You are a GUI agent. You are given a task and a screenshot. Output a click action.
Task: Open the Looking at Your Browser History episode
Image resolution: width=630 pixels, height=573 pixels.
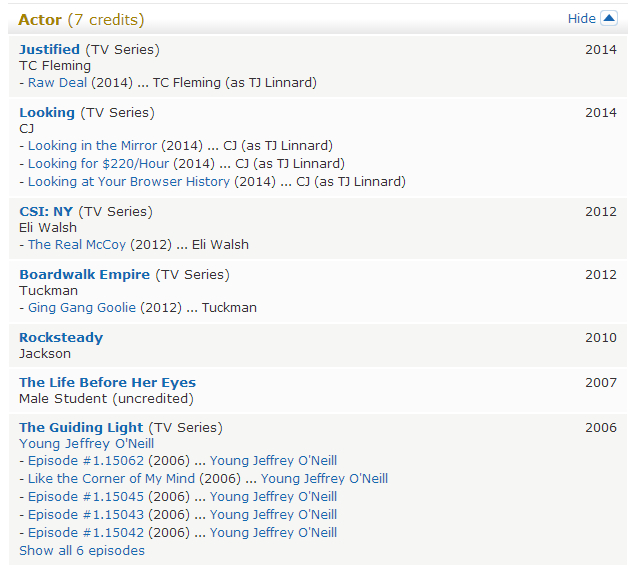129,182
